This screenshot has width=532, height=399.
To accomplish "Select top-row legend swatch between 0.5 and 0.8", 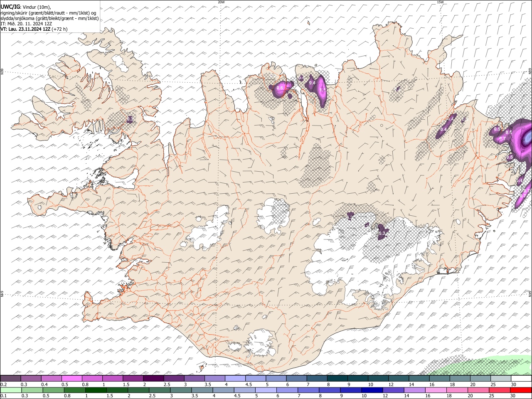I will 72,379.
